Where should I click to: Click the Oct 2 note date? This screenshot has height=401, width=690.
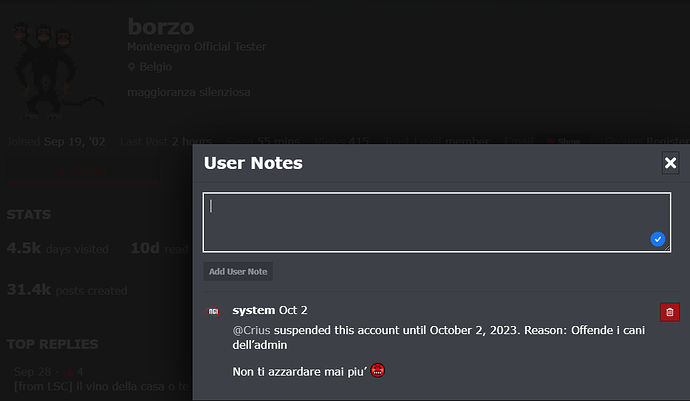293,310
